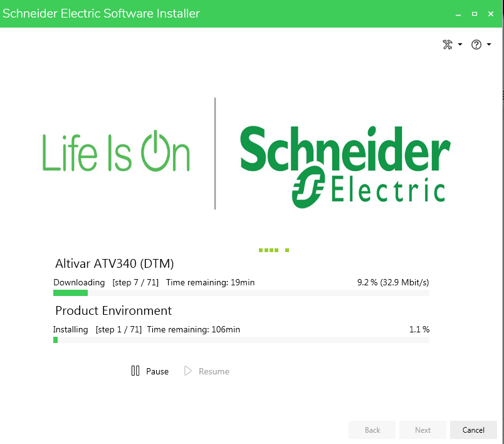Click the Cancel button

pyautogui.click(x=473, y=430)
